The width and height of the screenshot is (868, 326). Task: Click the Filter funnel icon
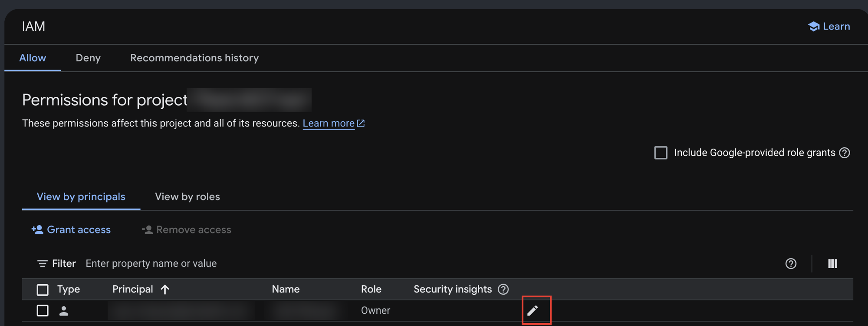point(42,263)
